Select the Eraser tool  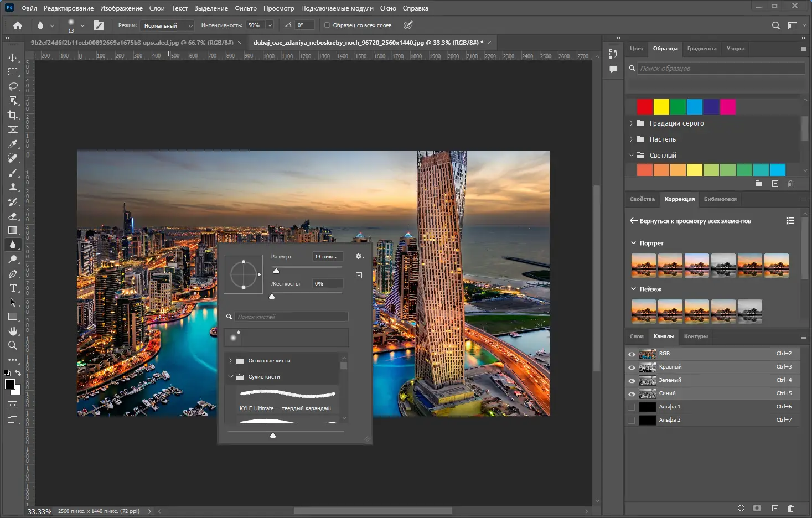coord(13,216)
